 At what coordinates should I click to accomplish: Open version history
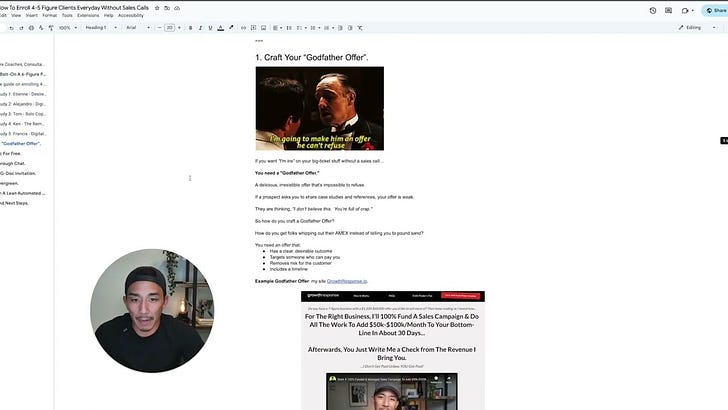pos(653,10)
